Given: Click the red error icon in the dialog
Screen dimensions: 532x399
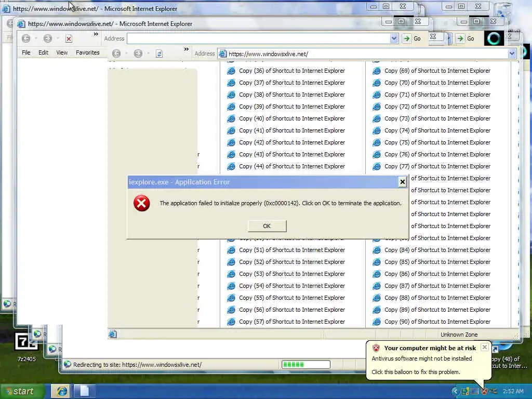Looking at the screenshot, I should pyautogui.click(x=141, y=203).
